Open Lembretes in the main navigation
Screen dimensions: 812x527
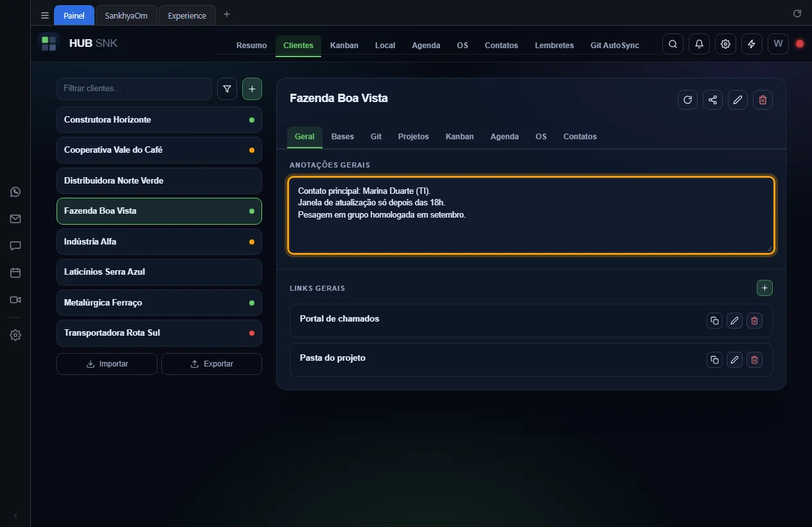(x=554, y=46)
